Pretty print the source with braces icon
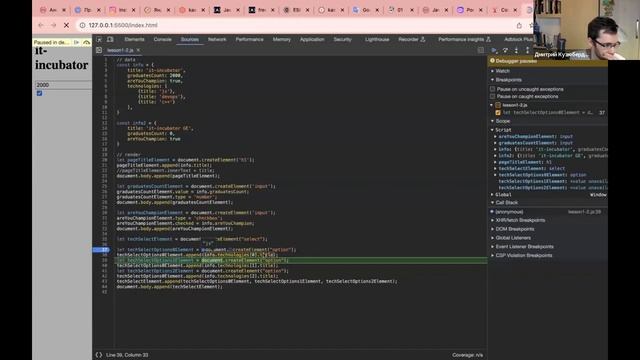Image resolution: width=640 pixels, height=360 pixels. coord(99,355)
